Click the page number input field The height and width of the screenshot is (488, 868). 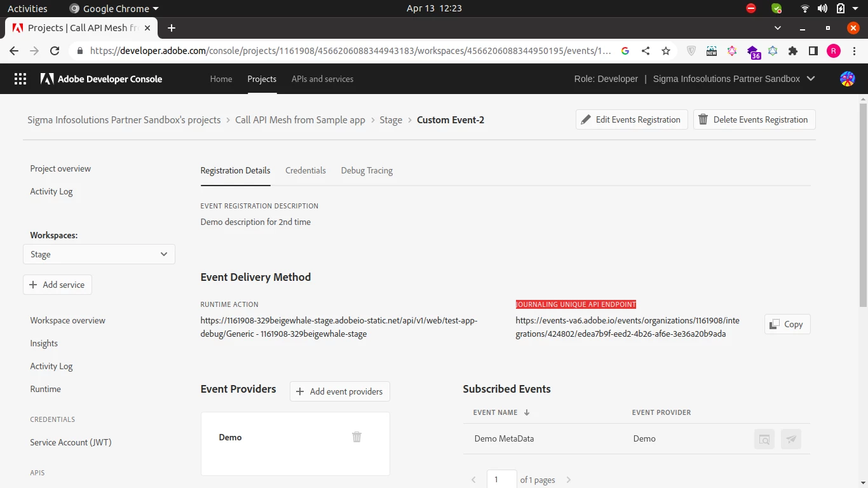point(502,479)
